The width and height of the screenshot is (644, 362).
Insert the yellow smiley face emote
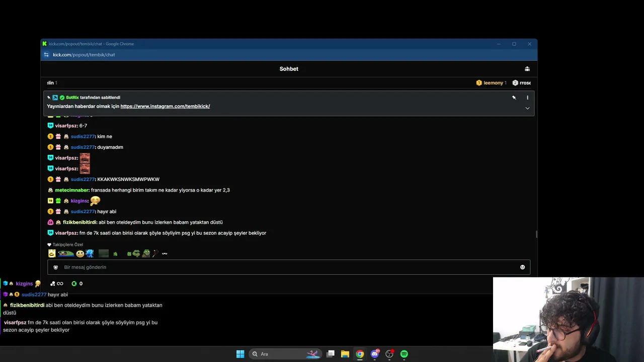click(x=80, y=253)
